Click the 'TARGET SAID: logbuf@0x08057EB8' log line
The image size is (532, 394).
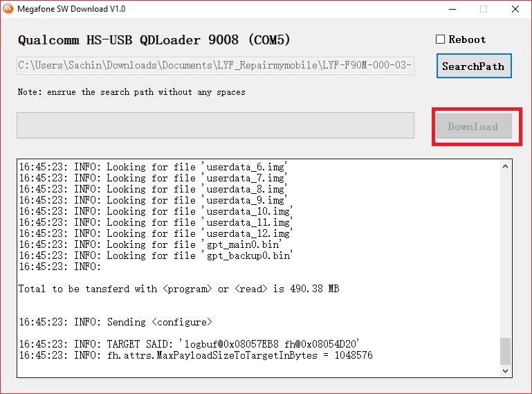[x=190, y=344]
